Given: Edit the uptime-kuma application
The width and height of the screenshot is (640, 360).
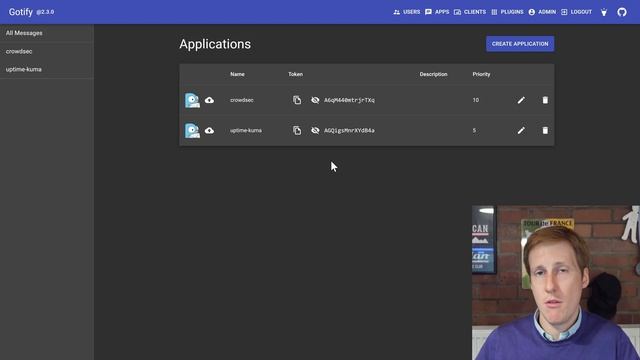Looking at the screenshot, I should (521, 131).
